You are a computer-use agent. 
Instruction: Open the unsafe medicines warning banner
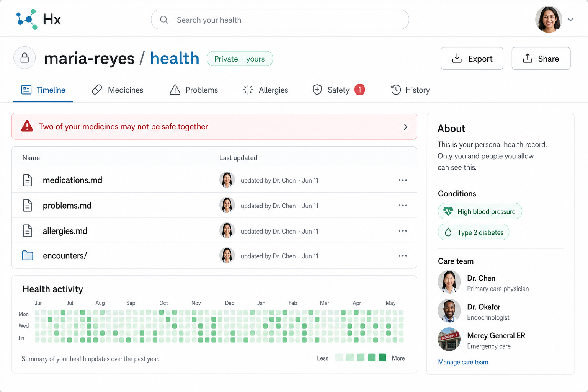click(x=214, y=126)
